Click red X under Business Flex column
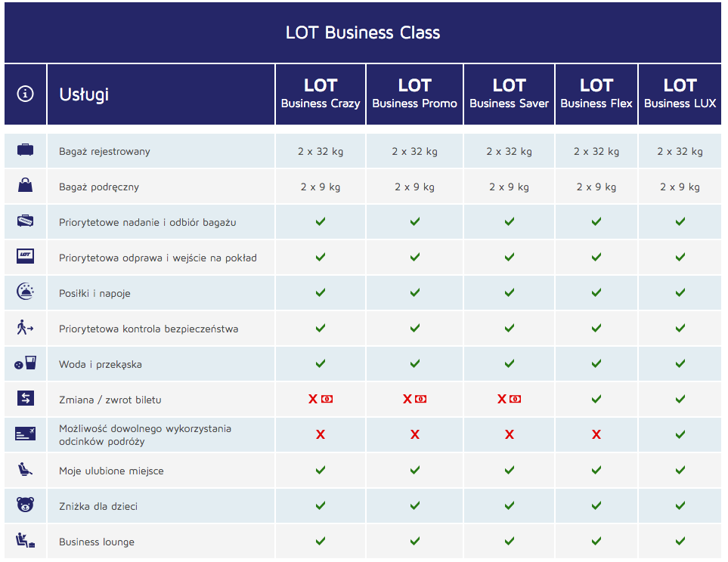 click(596, 434)
